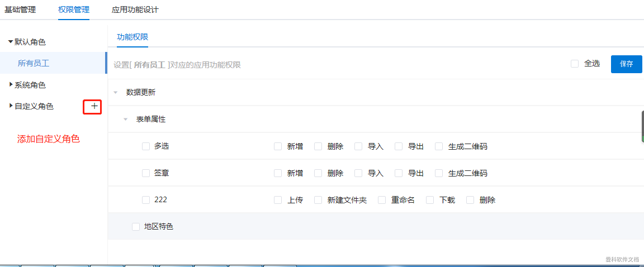Enable 新增 in the 签章 row

(x=278, y=174)
